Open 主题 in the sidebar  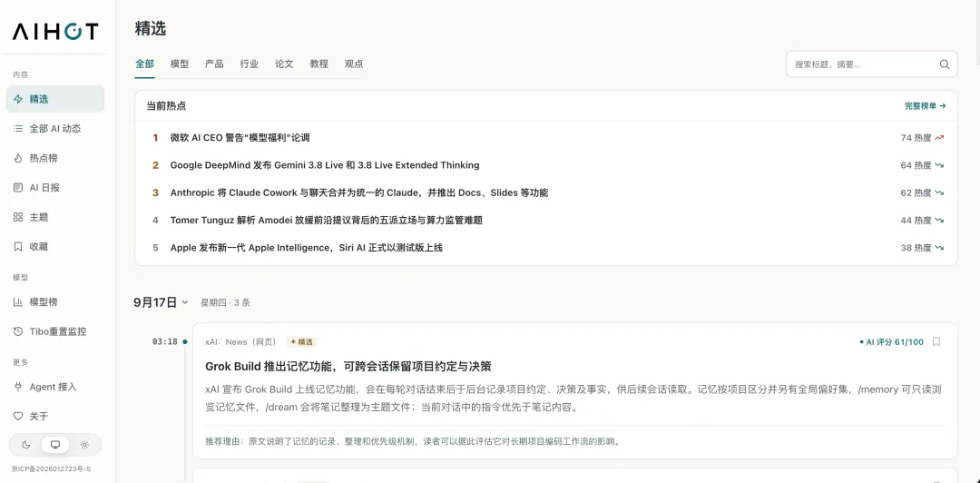55,217
